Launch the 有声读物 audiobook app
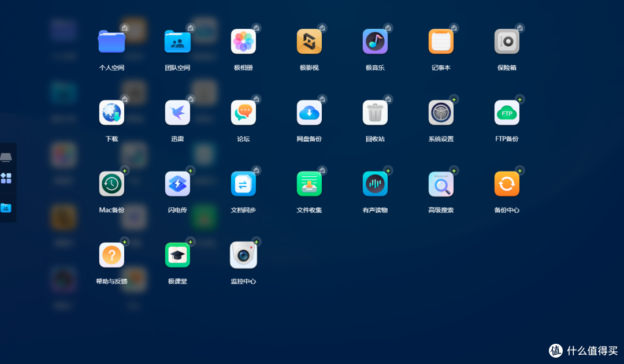Image resolution: width=624 pixels, height=364 pixels. [375, 184]
